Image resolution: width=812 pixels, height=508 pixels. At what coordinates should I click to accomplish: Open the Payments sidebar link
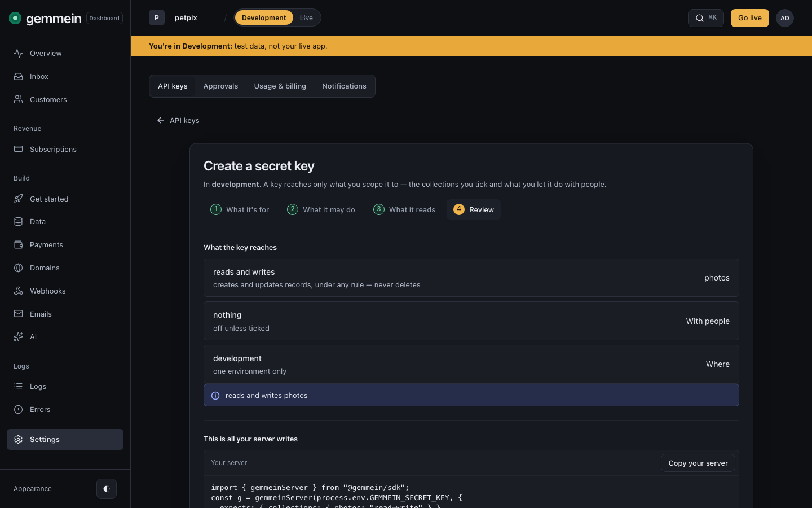coord(65,244)
